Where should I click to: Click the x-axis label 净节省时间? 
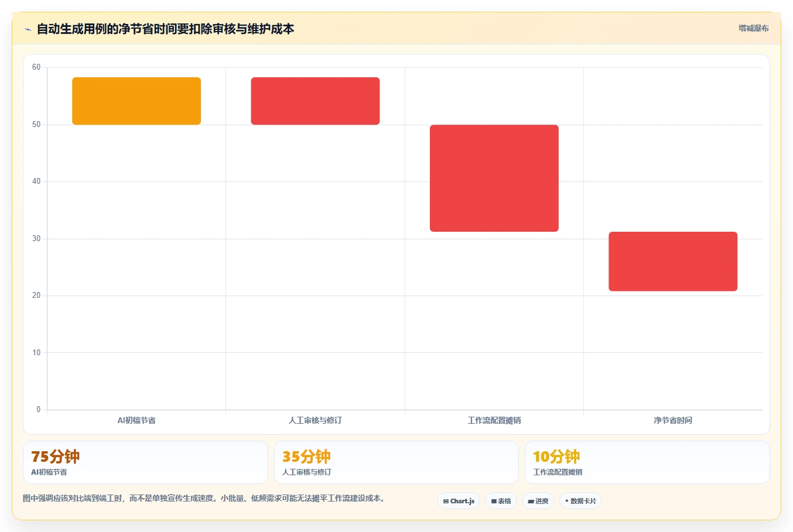coord(673,420)
